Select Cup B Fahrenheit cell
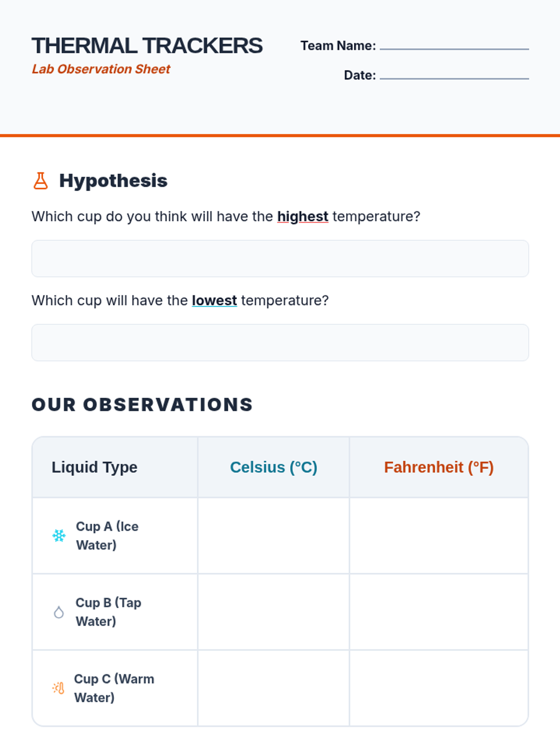560x747 pixels. 439,612
